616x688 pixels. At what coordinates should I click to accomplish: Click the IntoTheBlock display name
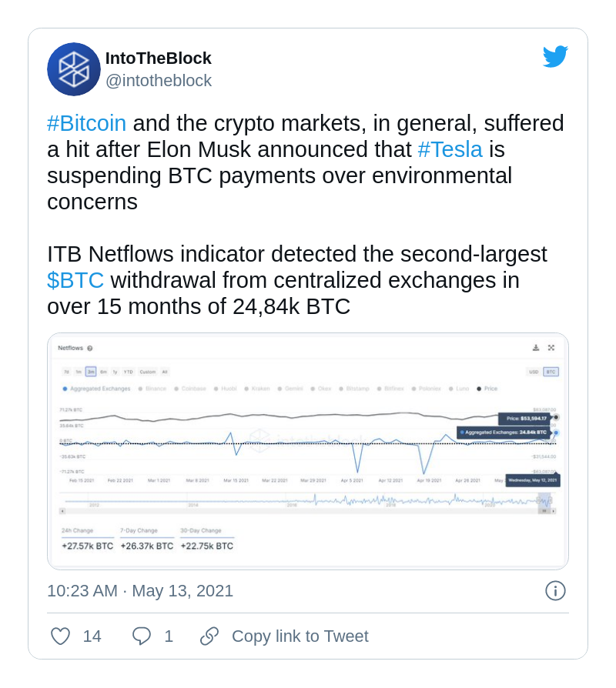159,58
